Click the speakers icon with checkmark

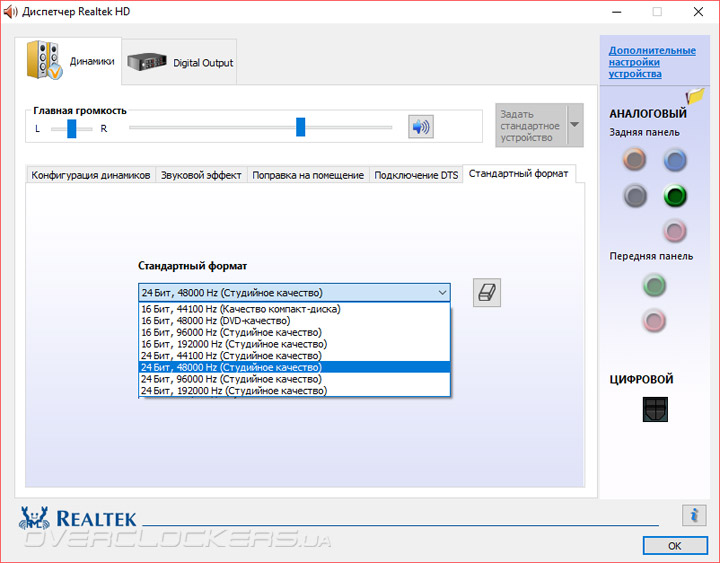[44, 60]
